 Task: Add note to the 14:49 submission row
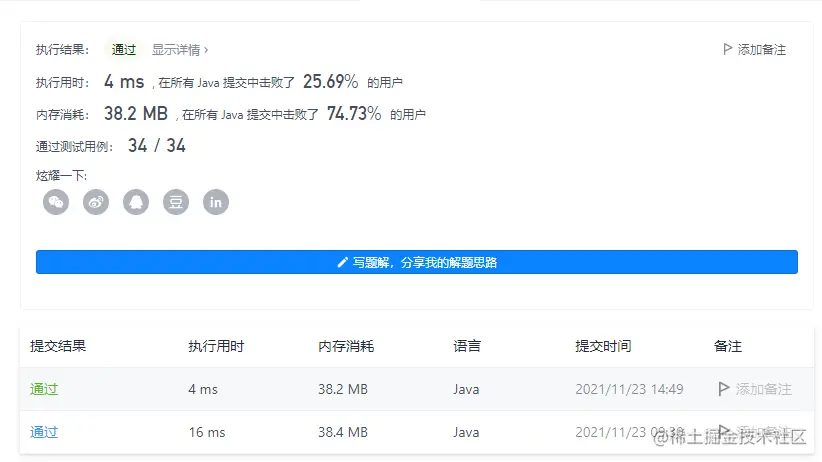(x=755, y=389)
